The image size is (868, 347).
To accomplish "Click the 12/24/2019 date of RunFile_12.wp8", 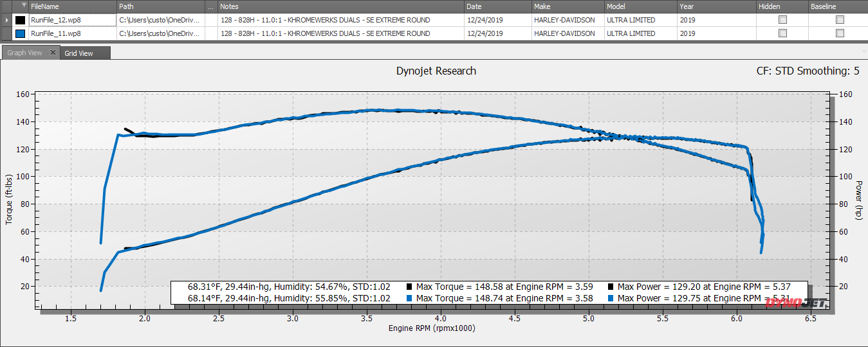I will [498, 20].
